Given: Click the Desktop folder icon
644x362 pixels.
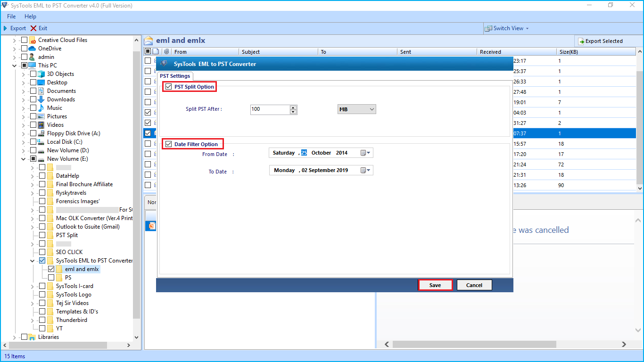Looking at the screenshot, I should click(41, 82).
